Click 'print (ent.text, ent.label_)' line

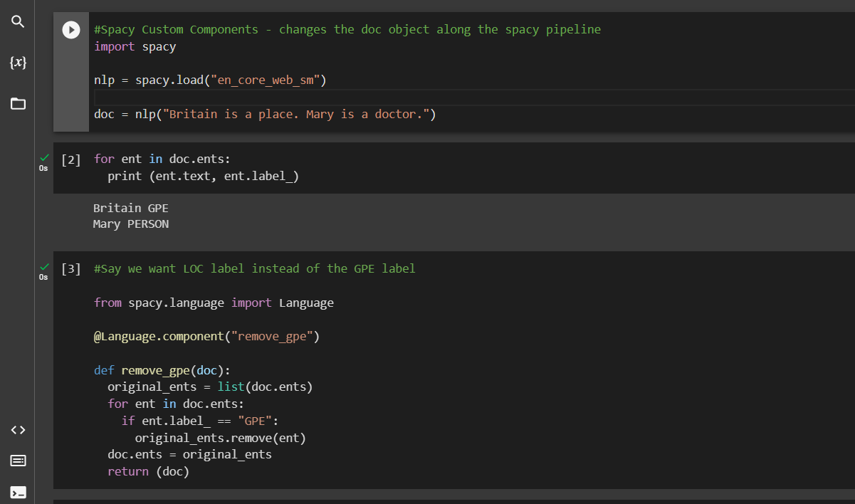[x=203, y=177]
